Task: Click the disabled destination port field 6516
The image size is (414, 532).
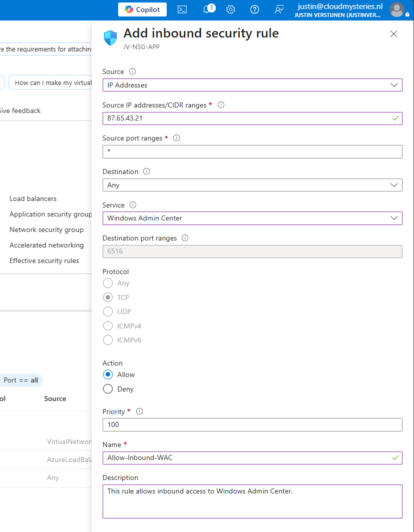Action: tap(252, 251)
